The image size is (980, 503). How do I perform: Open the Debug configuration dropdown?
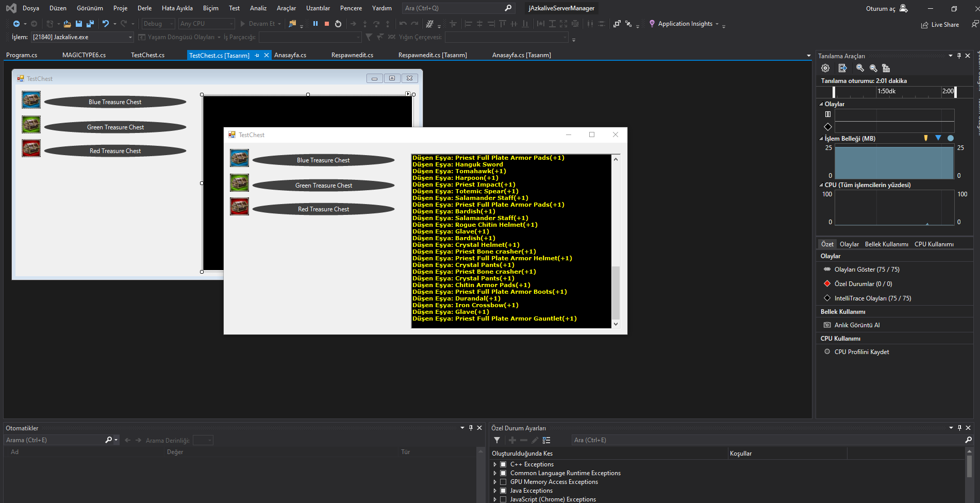(x=158, y=24)
